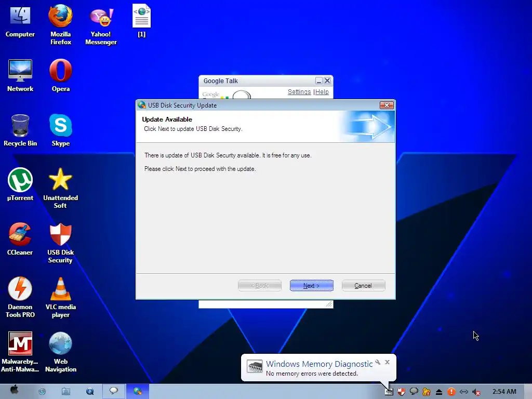Close the Google Talk window

click(x=327, y=81)
